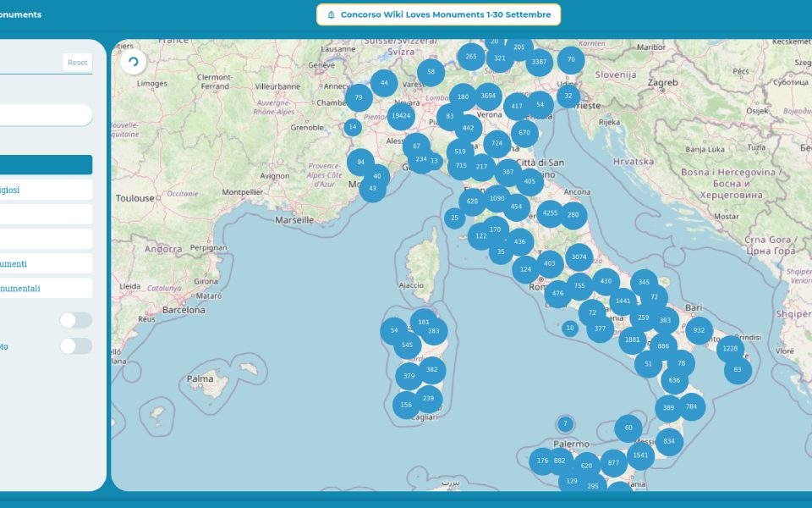Enable the lower toggle switch in the sidebar
The height and width of the screenshot is (508, 812).
[x=75, y=345]
